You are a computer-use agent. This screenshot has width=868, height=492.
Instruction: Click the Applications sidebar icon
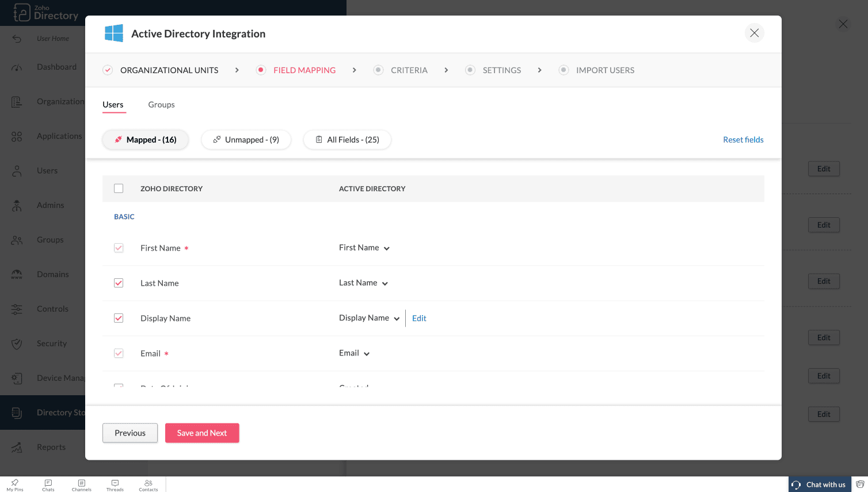(17, 137)
